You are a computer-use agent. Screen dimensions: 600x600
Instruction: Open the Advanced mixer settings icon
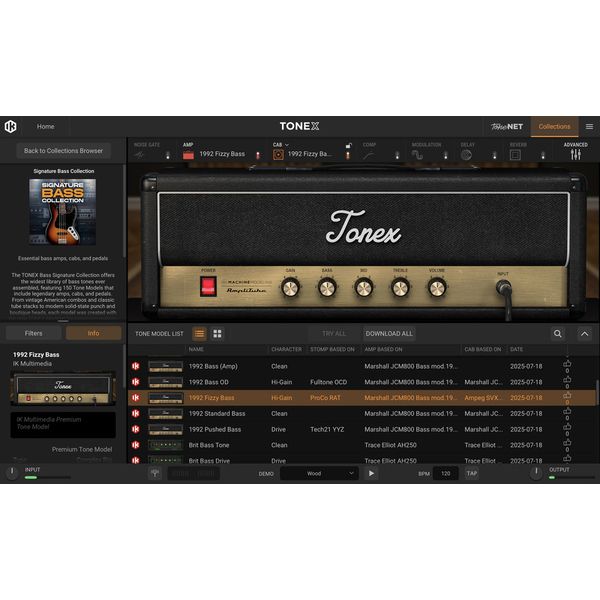click(576, 155)
